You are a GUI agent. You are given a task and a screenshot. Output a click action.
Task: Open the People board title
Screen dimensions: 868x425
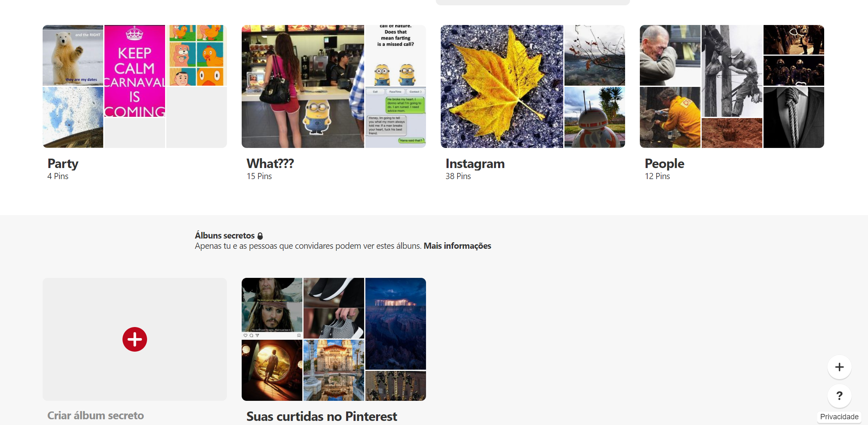[664, 164]
